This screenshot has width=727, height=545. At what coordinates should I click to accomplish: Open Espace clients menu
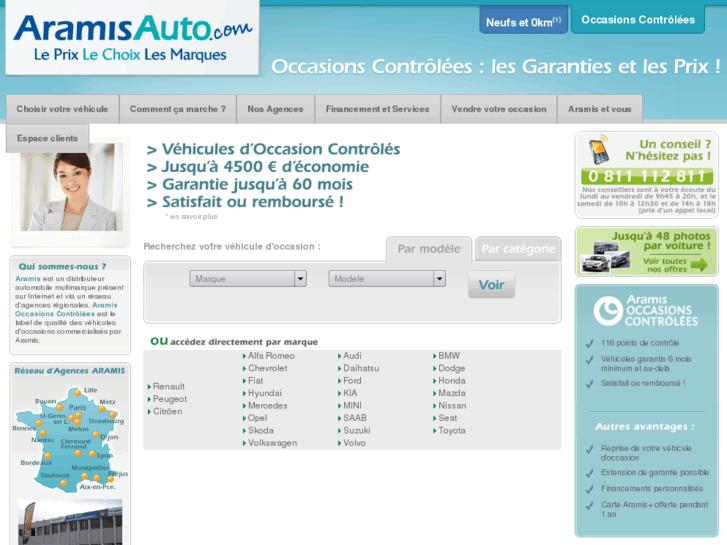click(x=47, y=138)
